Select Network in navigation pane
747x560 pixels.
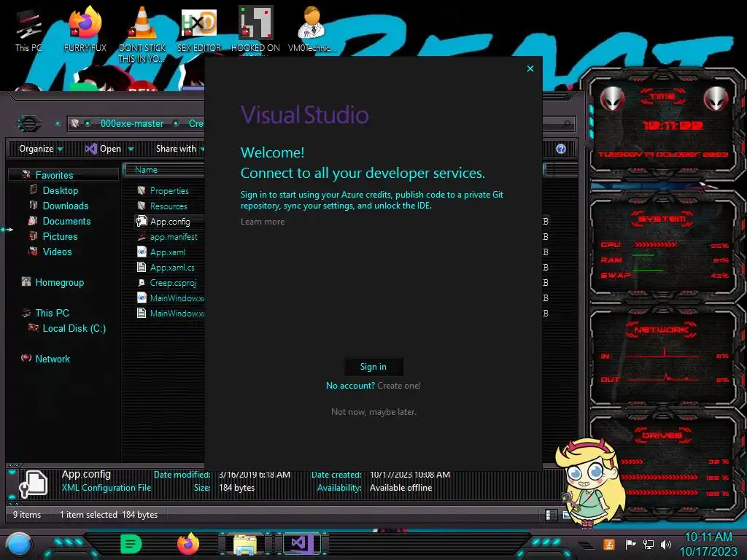(x=53, y=359)
